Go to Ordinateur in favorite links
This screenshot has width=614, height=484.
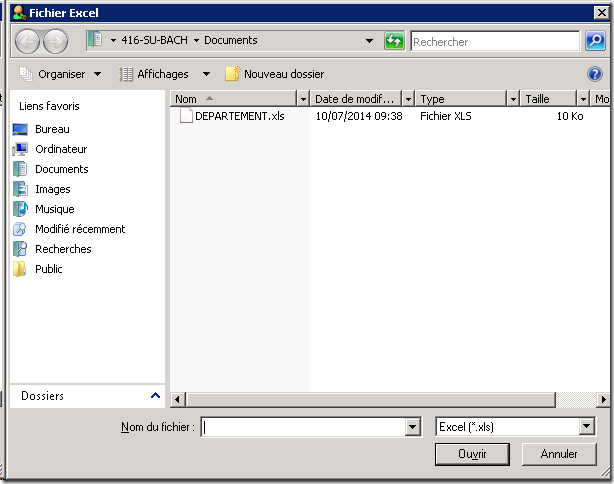point(60,149)
